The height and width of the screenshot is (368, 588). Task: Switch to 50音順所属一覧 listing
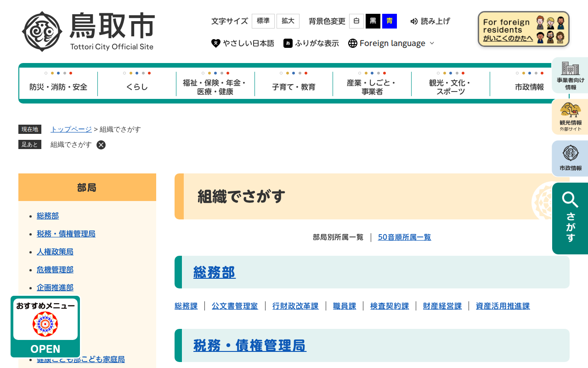(x=405, y=237)
